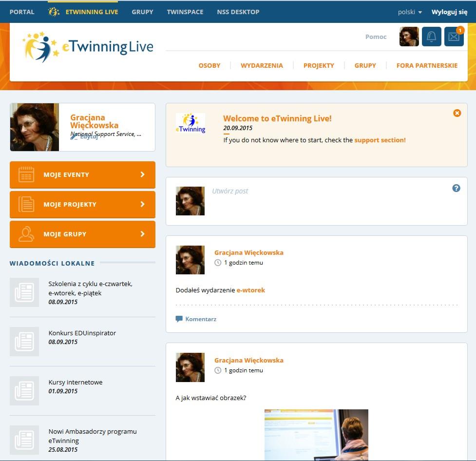Open the Pomoc help link
The width and height of the screenshot is (476, 461).
(376, 37)
